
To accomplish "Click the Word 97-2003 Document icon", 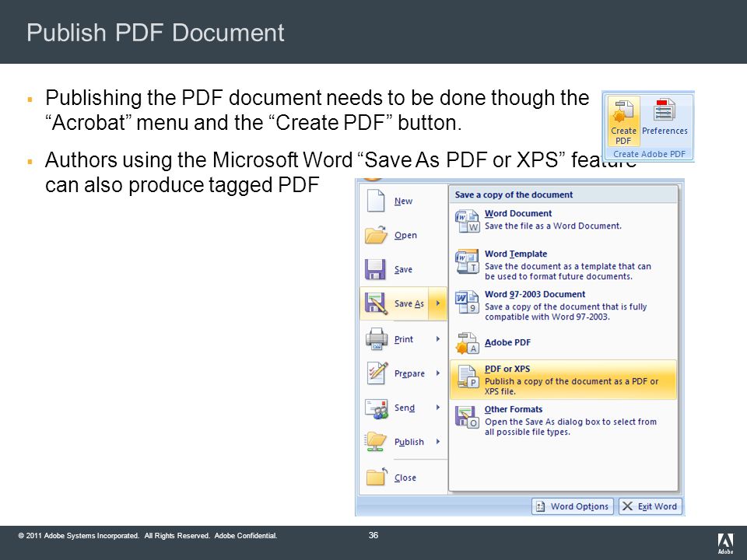I will [x=467, y=302].
